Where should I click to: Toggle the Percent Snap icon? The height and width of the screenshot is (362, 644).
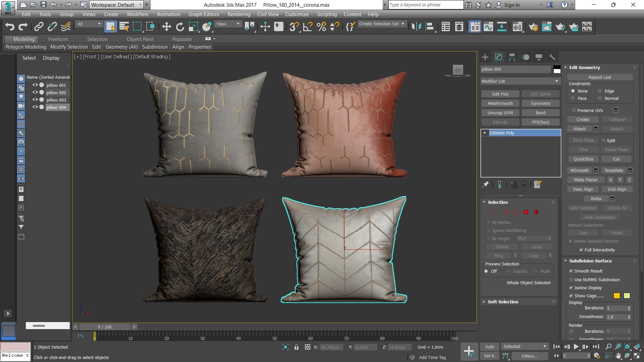(321, 27)
